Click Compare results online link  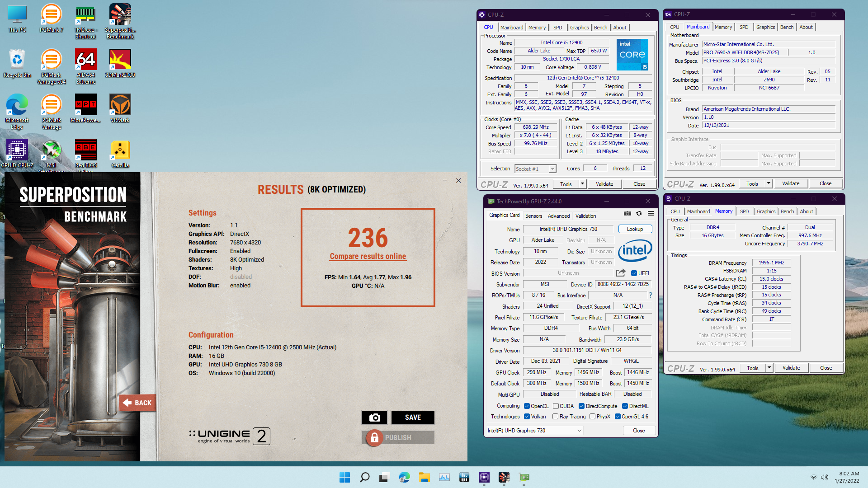coord(368,256)
